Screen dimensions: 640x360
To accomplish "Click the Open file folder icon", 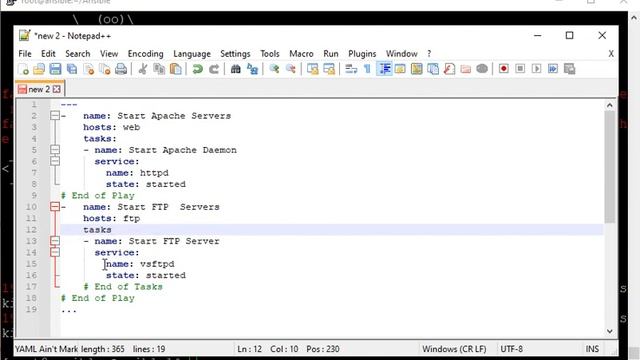I will [x=39, y=69].
